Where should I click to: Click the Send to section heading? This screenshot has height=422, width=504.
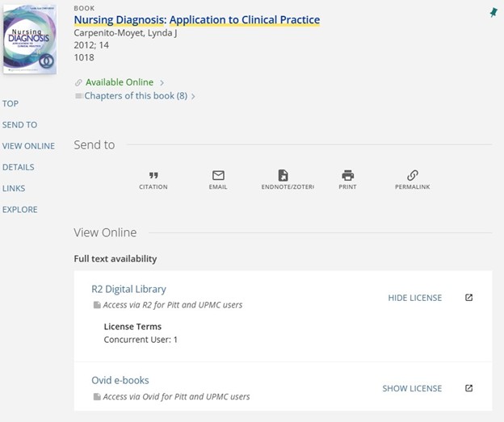[x=94, y=145]
